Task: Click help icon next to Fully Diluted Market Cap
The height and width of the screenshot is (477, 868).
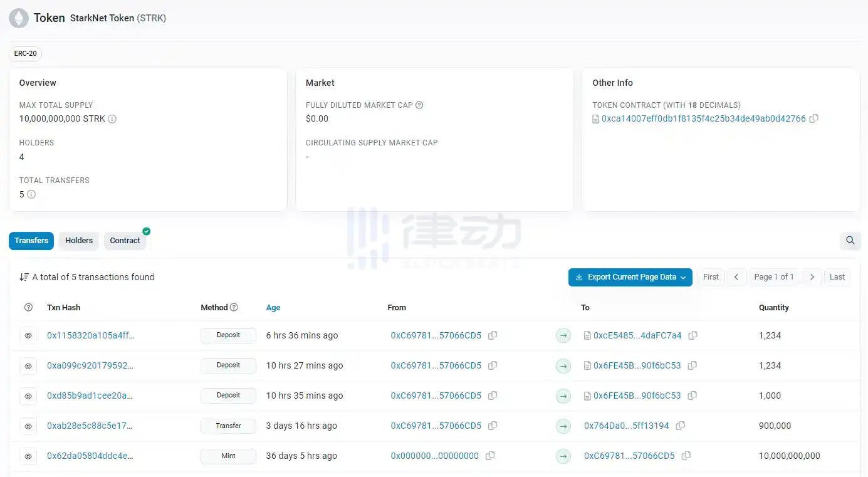Action: pyautogui.click(x=419, y=105)
